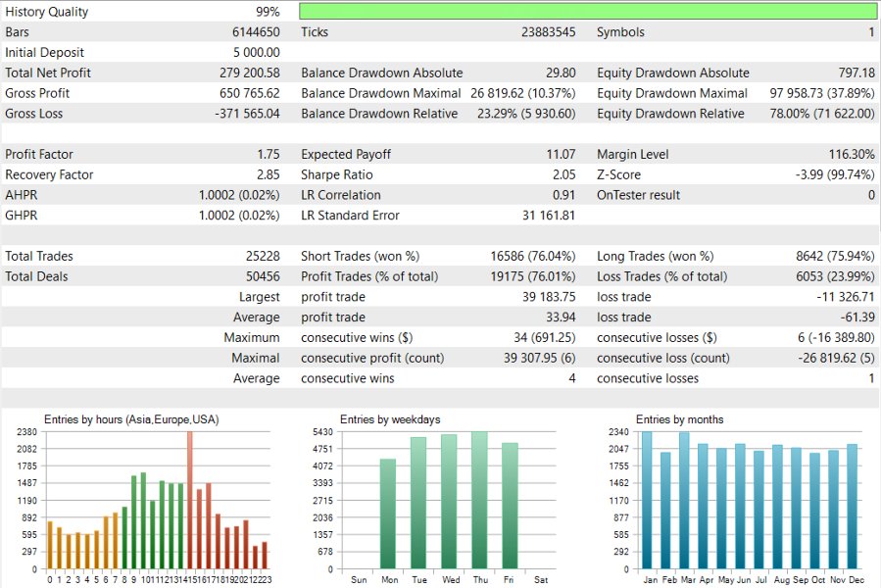Click Long Trades value 8642 (75.94%)
The width and height of the screenshot is (881, 588).
pyautogui.click(x=835, y=256)
